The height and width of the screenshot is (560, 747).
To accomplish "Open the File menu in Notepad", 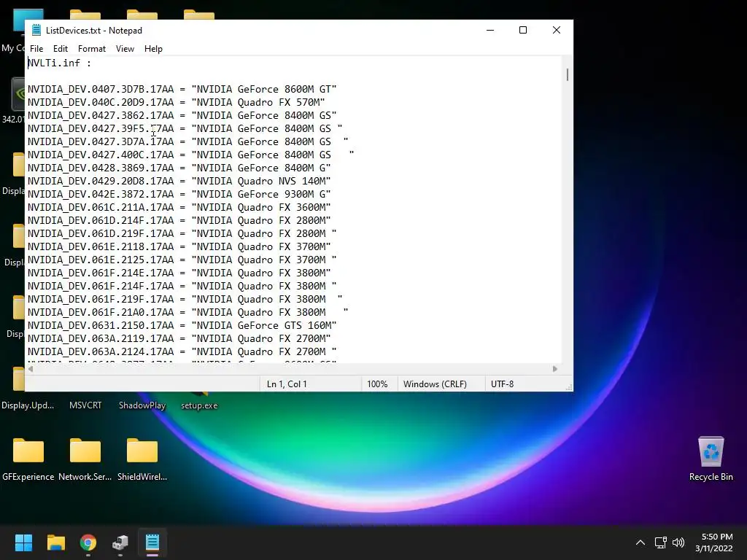I will pyautogui.click(x=36, y=49).
